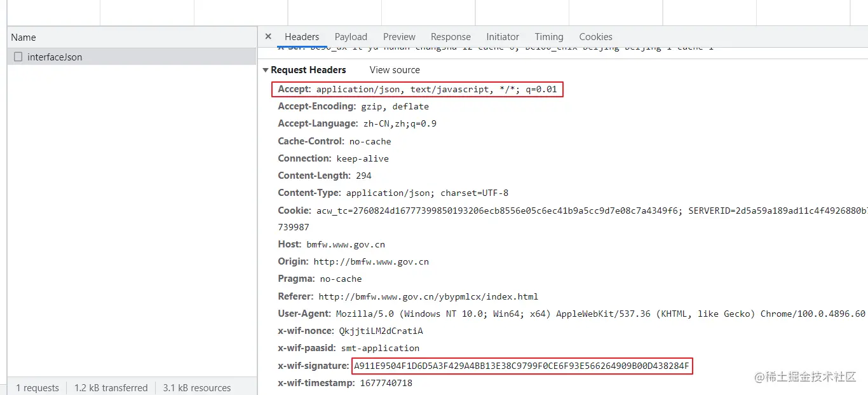Click the Content-Length value 294
868x395 pixels.
coord(363,176)
